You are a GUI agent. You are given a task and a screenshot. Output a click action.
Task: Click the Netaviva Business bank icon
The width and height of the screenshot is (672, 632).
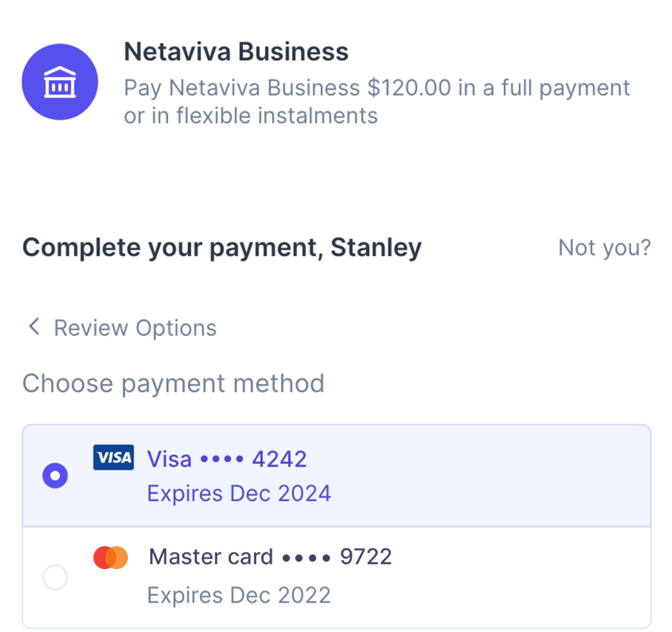(59, 81)
